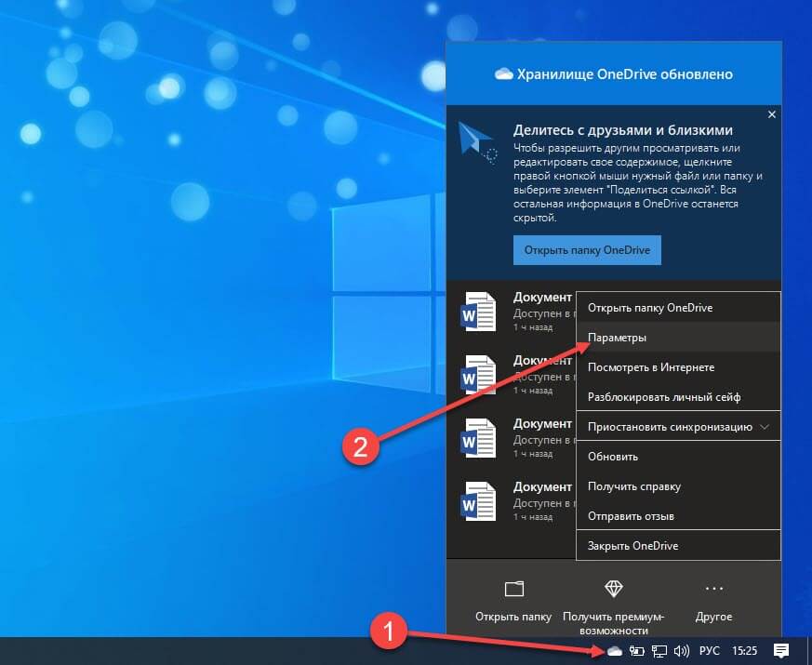Select Посмотреть в Интернете menu entry

coord(651,367)
